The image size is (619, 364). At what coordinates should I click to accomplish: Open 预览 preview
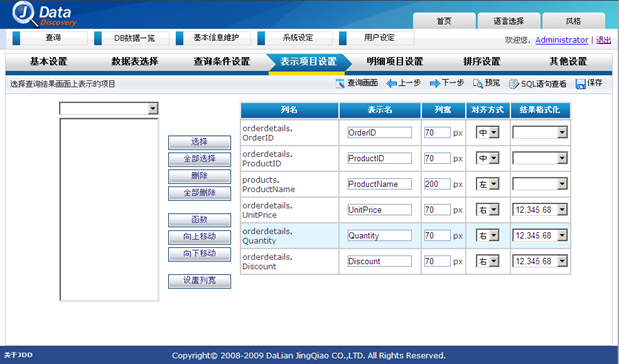pyautogui.click(x=486, y=83)
